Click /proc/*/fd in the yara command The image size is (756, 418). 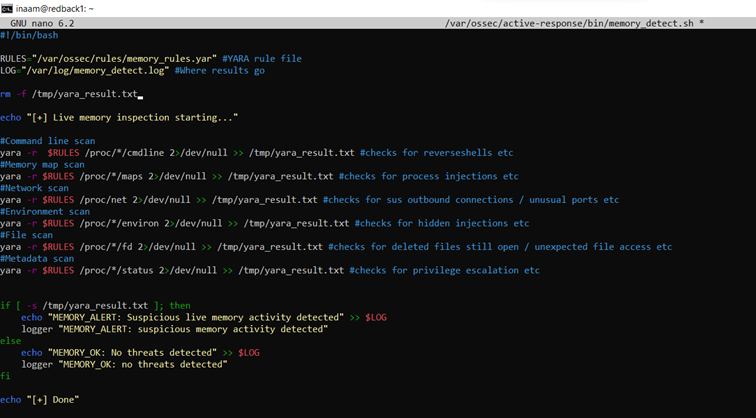[106, 247]
